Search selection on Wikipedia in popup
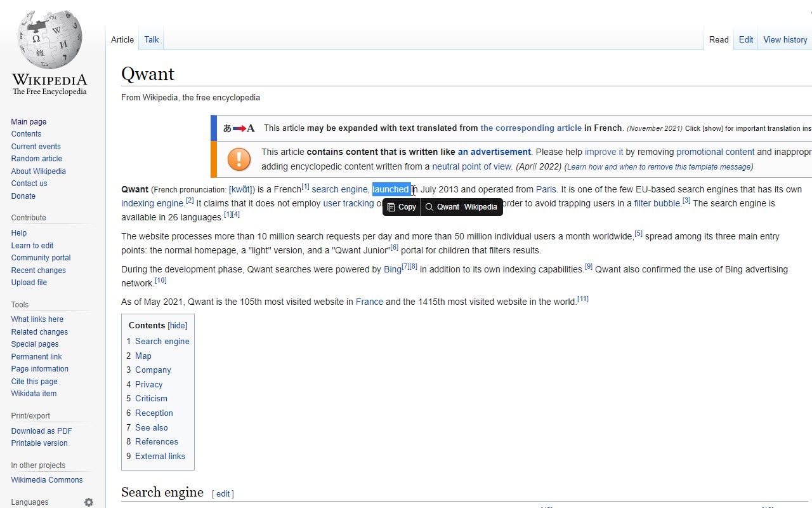The height and width of the screenshot is (508, 812). coord(481,207)
